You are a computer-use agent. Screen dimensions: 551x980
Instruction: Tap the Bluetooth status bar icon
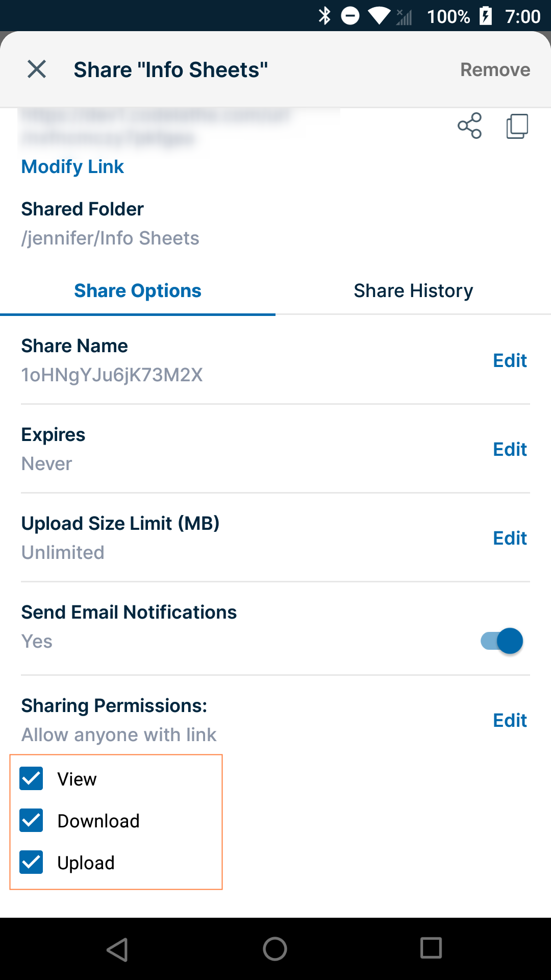coord(324,16)
